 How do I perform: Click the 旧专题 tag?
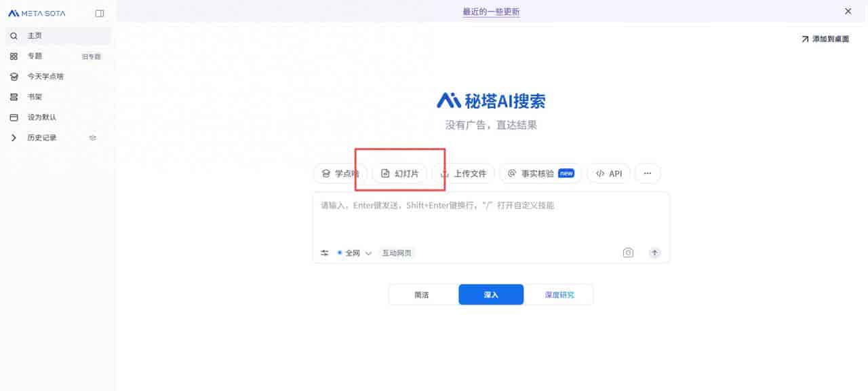tap(91, 56)
